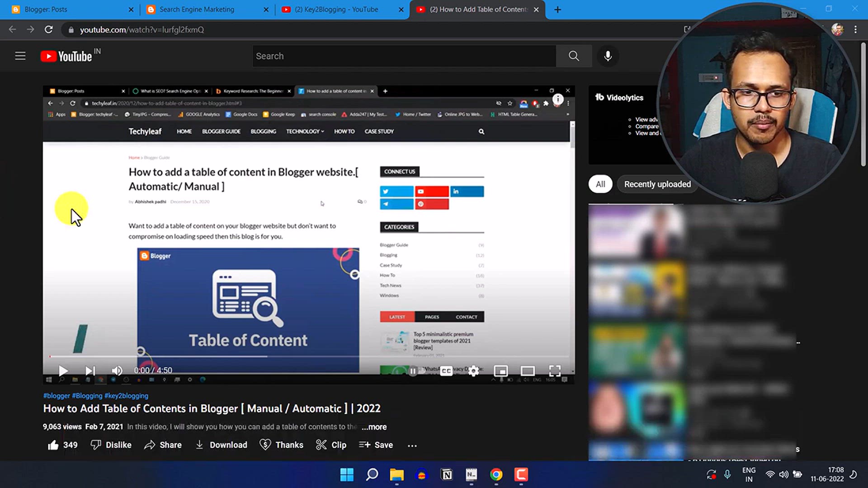The width and height of the screenshot is (868, 488).
Task: Open the video info card icon
Action: pos(558,99)
